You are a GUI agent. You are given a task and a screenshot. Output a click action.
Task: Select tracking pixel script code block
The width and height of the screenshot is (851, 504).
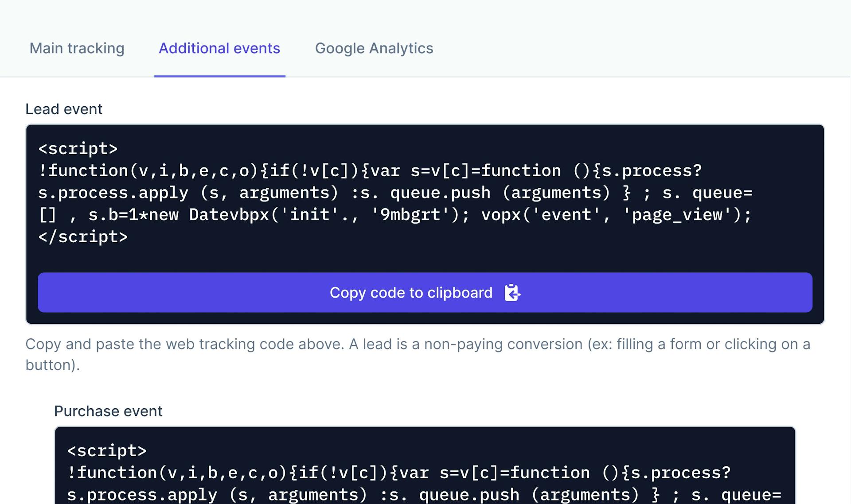[x=425, y=193]
